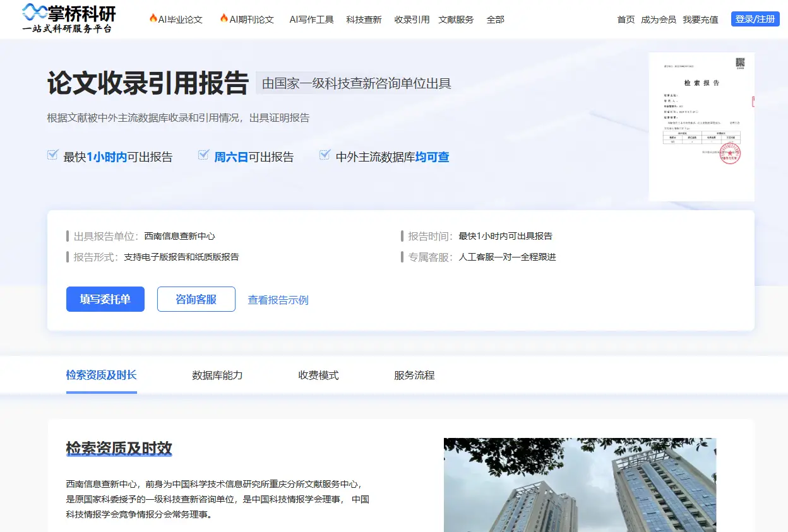Select 首页 in the top navigation
The width and height of the screenshot is (788, 532).
pyautogui.click(x=626, y=20)
